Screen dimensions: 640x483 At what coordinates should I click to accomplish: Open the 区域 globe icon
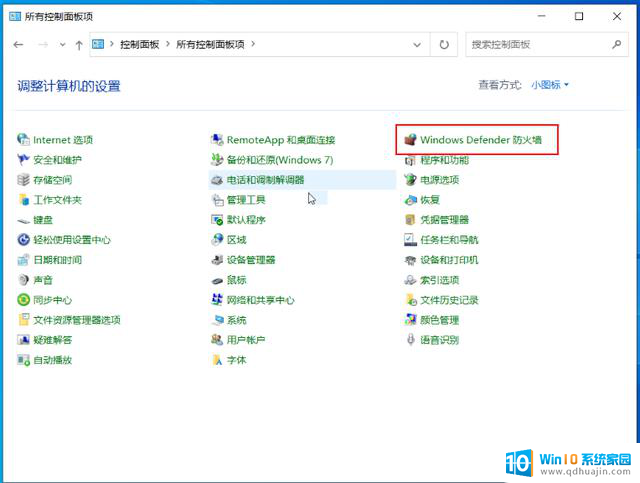[x=217, y=240]
